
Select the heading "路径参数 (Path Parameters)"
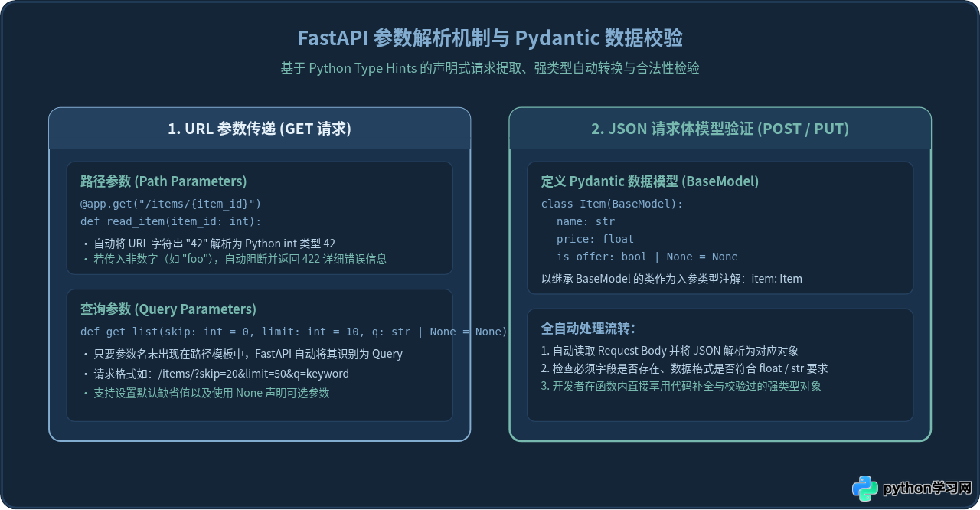click(164, 181)
